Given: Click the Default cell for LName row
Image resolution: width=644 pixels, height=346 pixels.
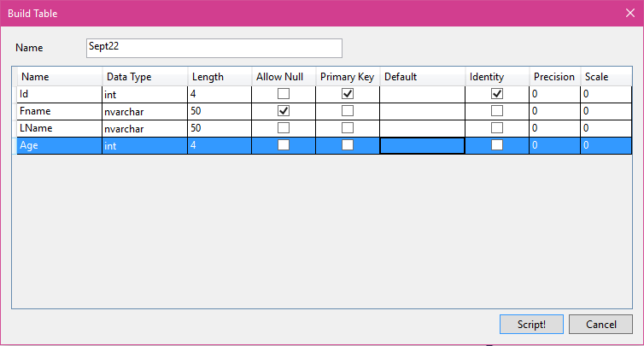Looking at the screenshot, I should click(x=422, y=128).
